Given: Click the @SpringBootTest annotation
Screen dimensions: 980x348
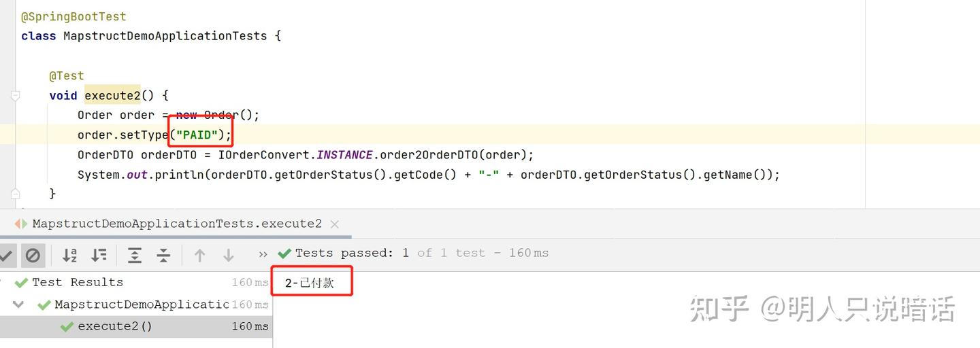Looking at the screenshot, I should pyautogui.click(x=73, y=16).
